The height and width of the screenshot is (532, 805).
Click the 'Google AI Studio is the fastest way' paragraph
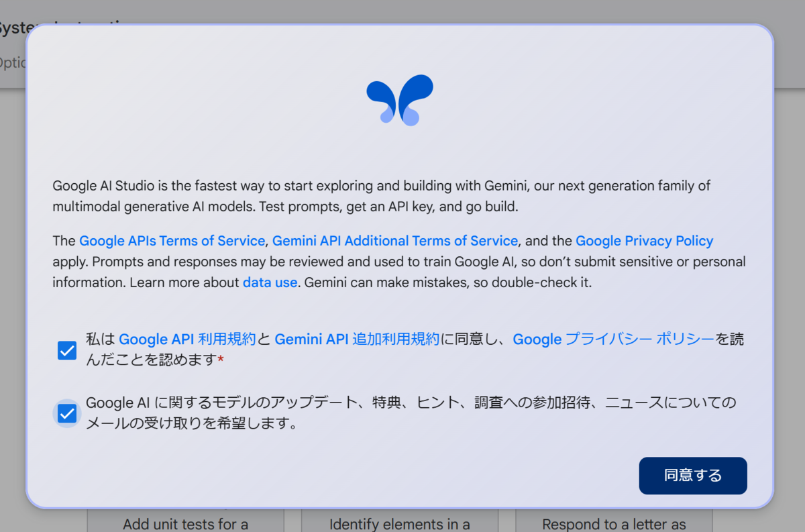click(x=382, y=196)
